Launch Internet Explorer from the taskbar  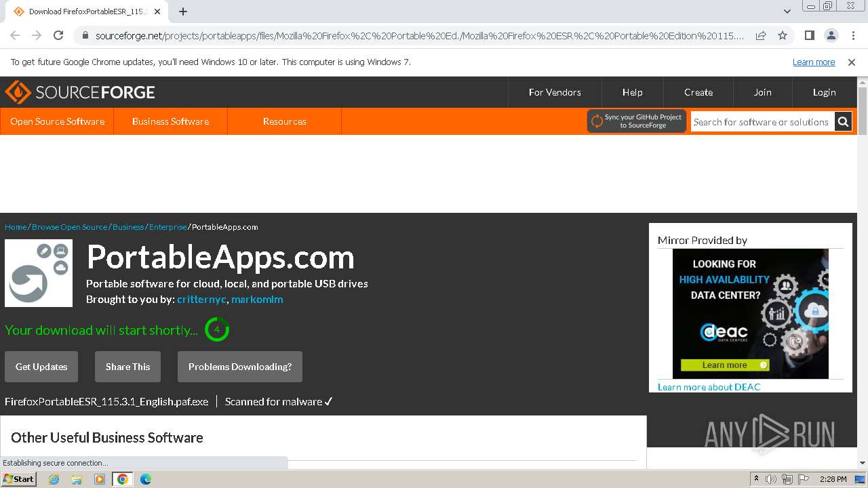54,479
